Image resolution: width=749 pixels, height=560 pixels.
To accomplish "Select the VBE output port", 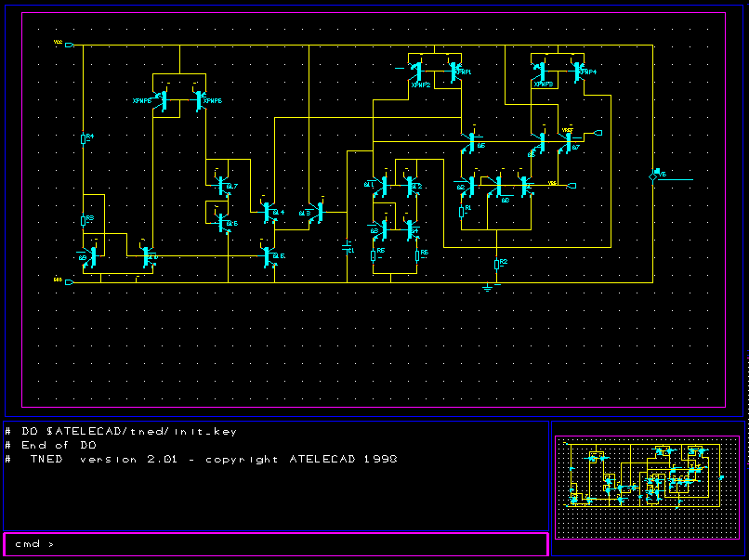I will click(x=572, y=186).
